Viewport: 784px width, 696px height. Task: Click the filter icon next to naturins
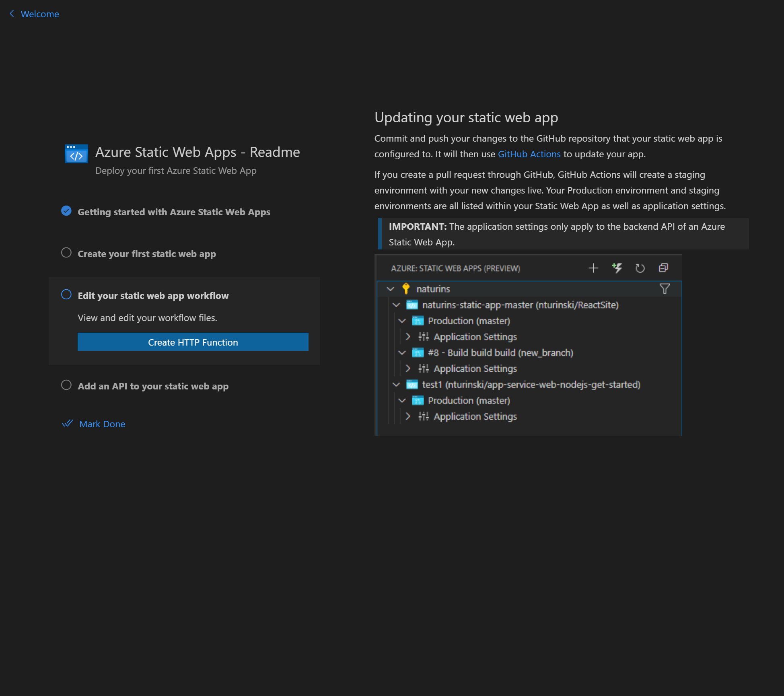coord(665,289)
